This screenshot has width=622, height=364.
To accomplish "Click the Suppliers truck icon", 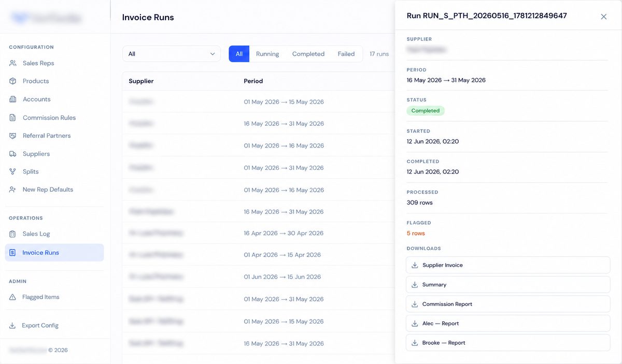I will (12, 154).
